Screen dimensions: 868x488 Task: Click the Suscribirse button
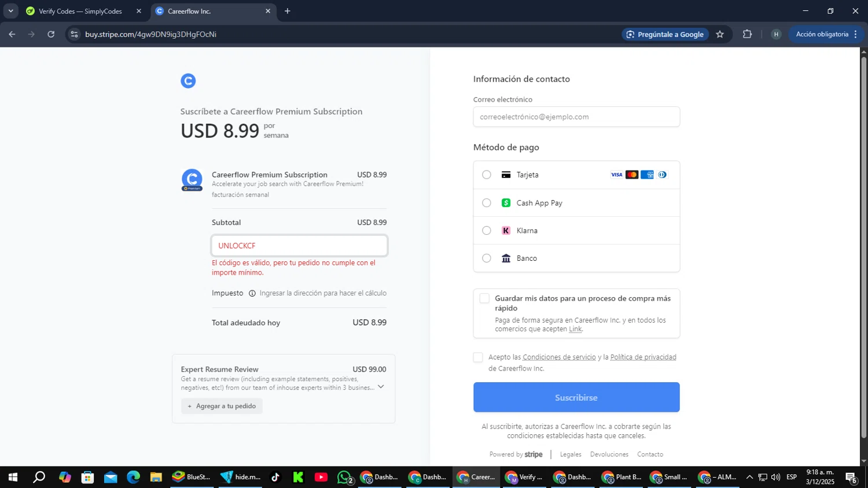point(576,397)
